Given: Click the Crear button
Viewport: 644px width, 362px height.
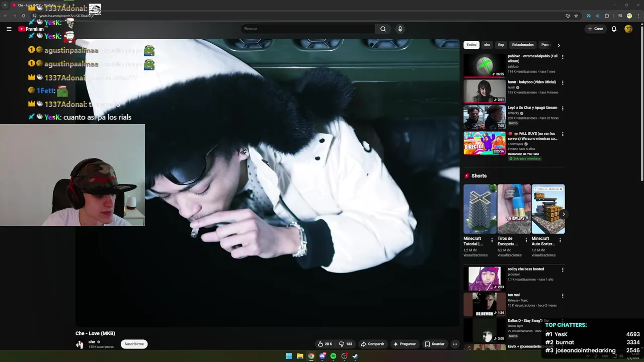Looking at the screenshot, I should 595,29.
